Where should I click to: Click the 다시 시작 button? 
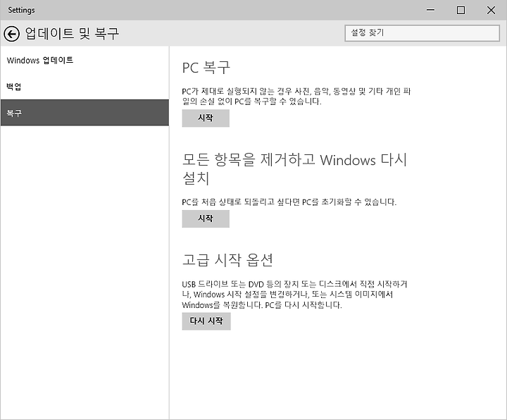(206, 321)
